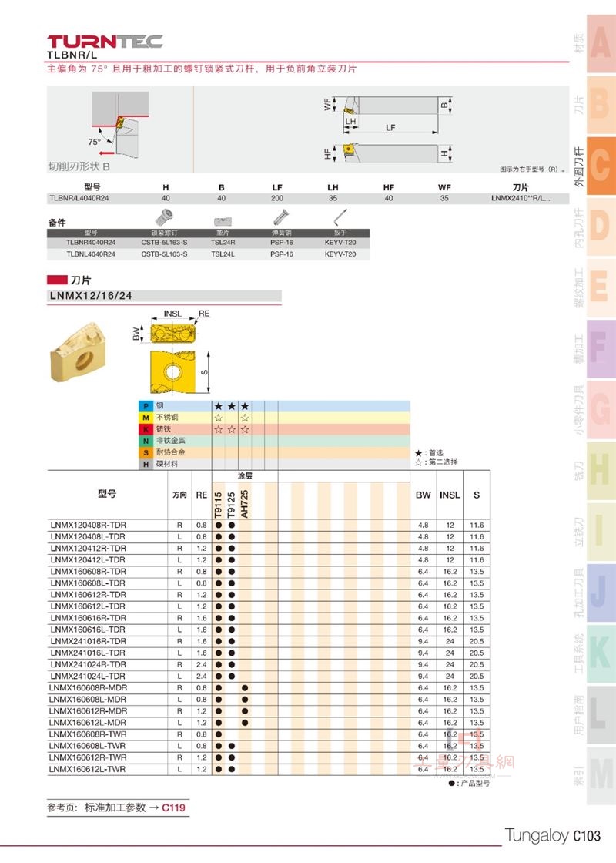This screenshot has height=863, width=616.
Task: Click the shim image above 垫片
Action: 223,221
